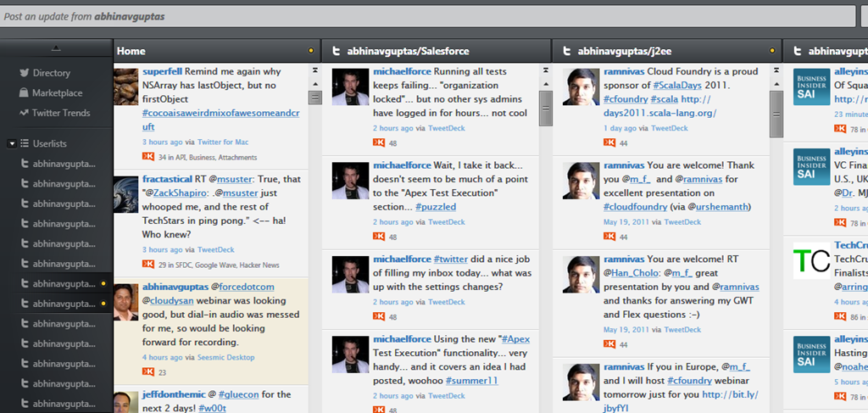Collapse the Userlists section arrow
This screenshot has height=413, width=868.
pyautogui.click(x=12, y=144)
